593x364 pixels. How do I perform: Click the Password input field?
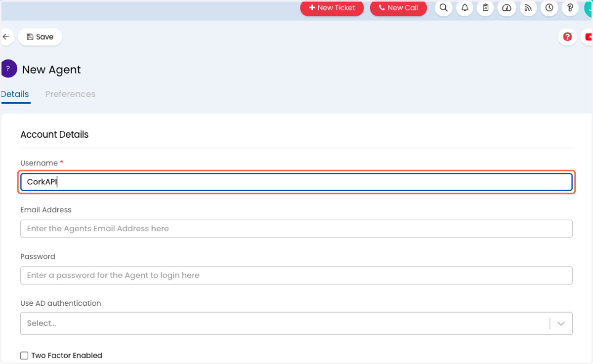pyautogui.click(x=296, y=276)
